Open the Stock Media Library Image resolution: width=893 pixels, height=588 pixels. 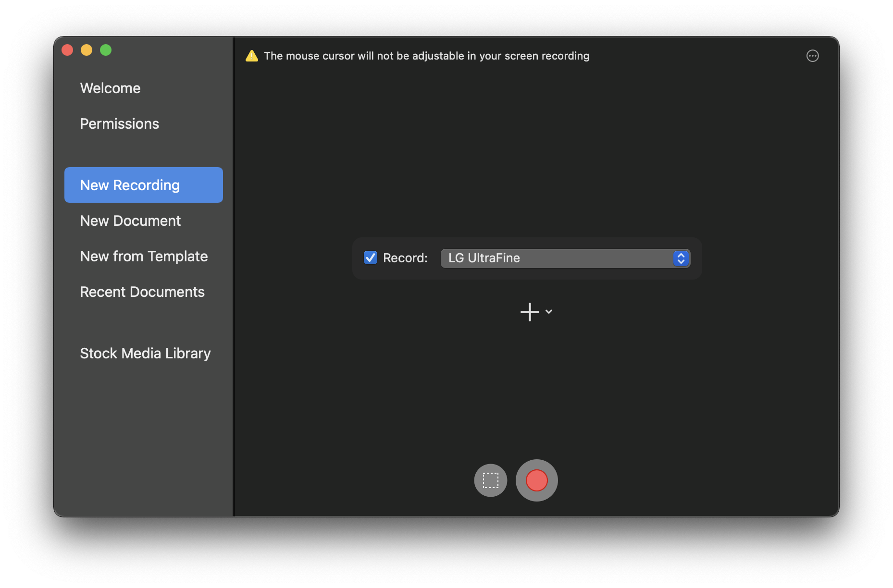145,353
